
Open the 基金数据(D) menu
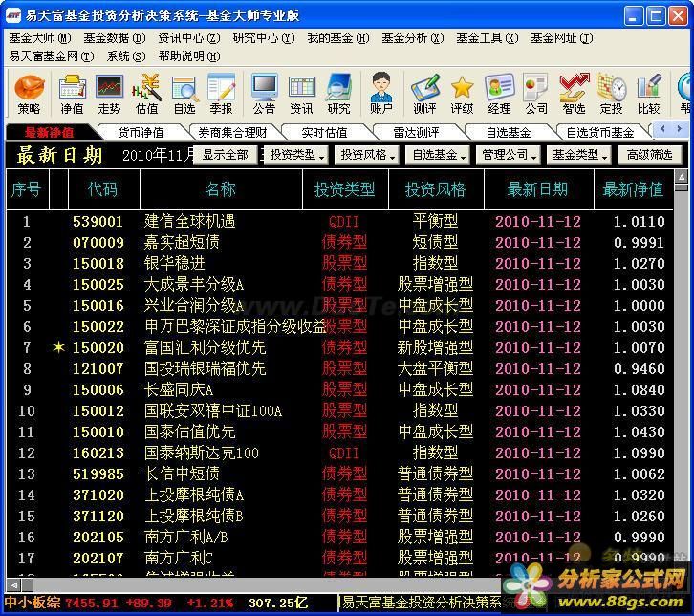click(115, 38)
